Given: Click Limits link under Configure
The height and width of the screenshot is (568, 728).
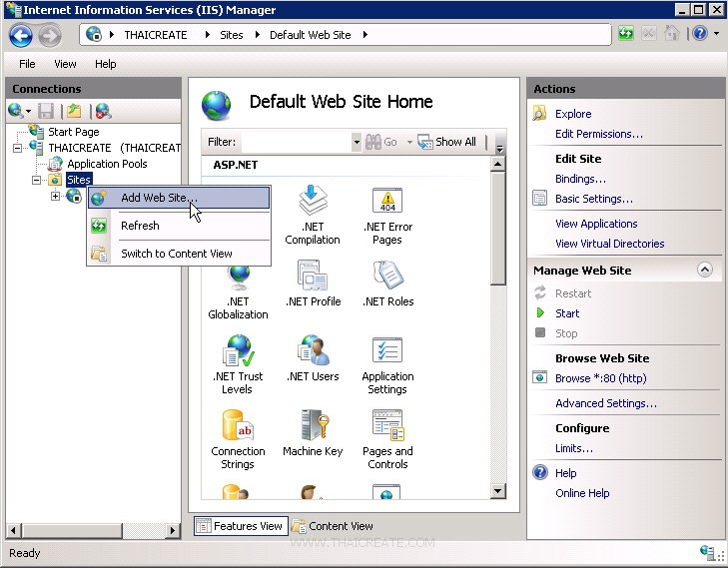Looking at the screenshot, I should (574, 448).
